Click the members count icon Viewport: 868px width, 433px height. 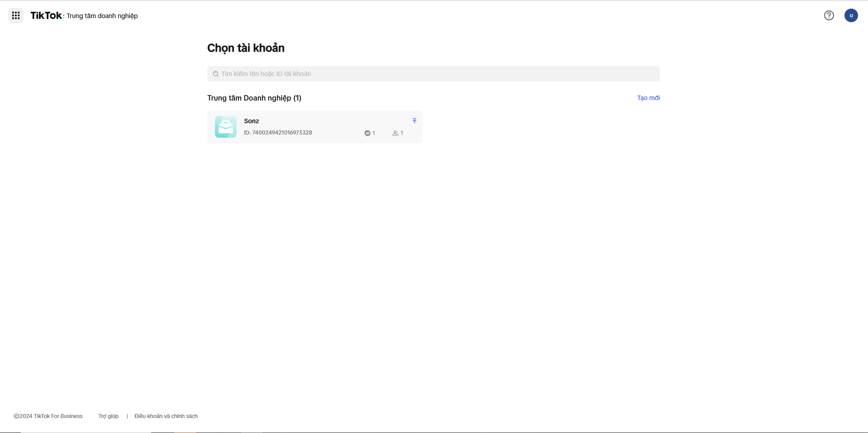click(x=396, y=133)
